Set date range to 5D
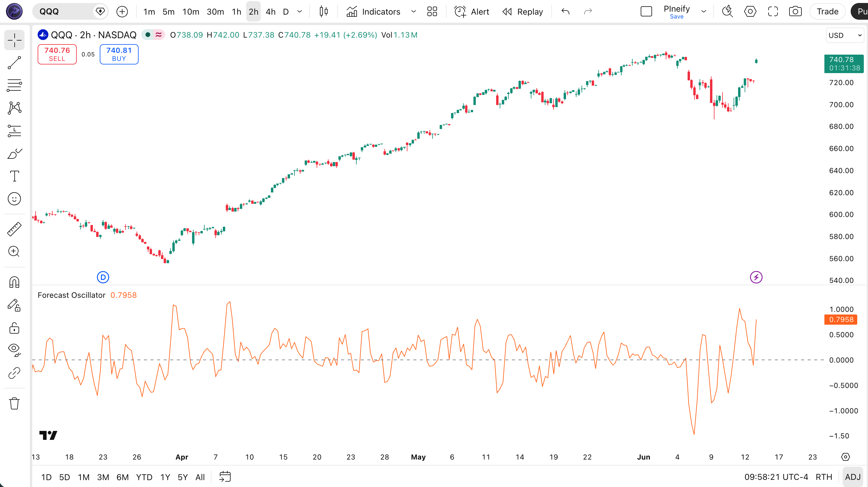This screenshot has width=868, height=487. pyautogui.click(x=64, y=477)
